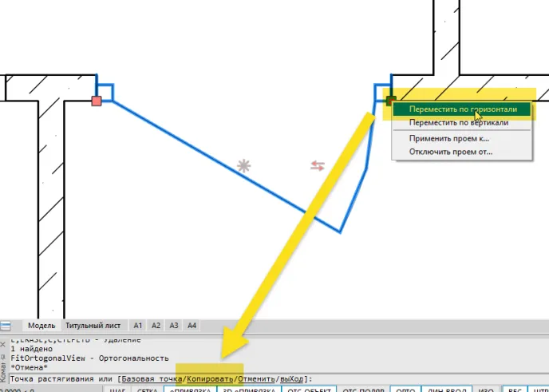The width and height of the screenshot is (549, 392).
Task: Pin the command line panel
Action: pos(3,357)
